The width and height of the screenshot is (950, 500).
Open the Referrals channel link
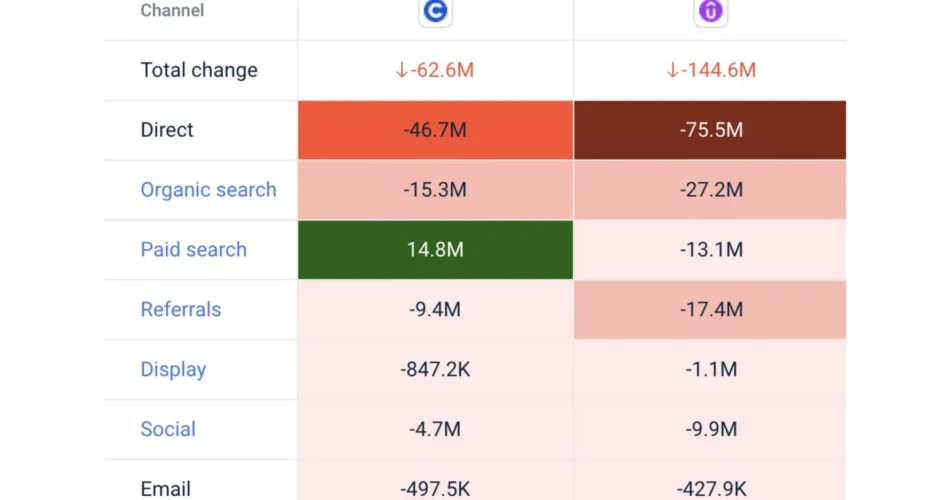[x=181, y=310]
